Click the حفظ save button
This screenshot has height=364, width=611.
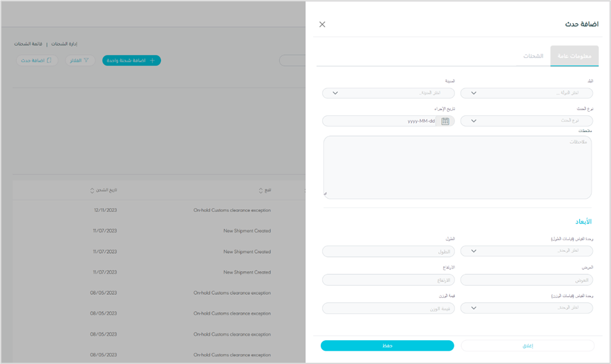coord(387,345)
